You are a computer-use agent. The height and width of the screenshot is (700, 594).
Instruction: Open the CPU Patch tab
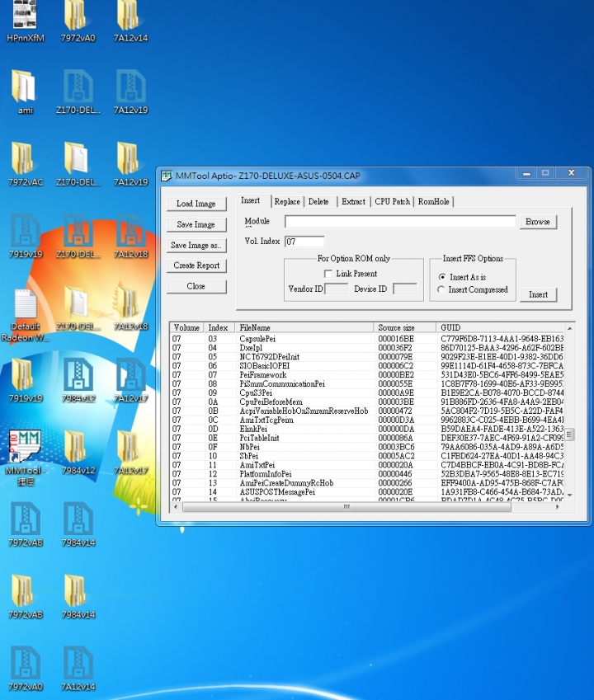click(x=393, y=201)
